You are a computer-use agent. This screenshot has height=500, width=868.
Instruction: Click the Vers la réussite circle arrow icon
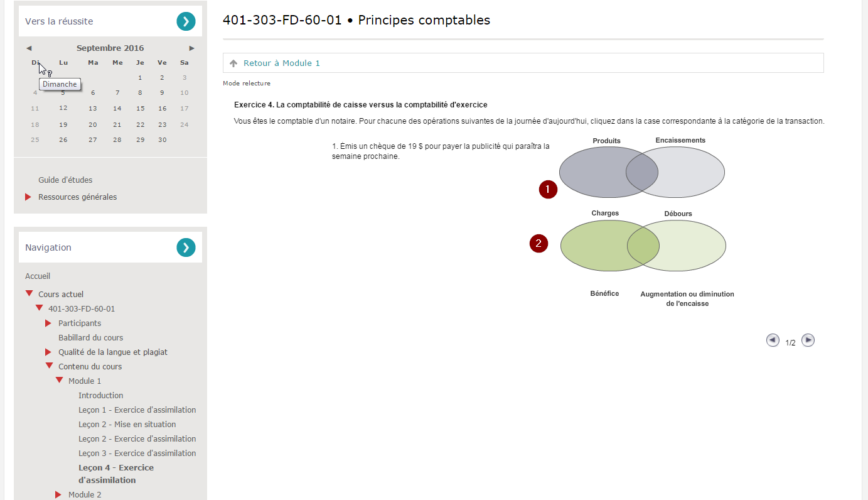[186, 21]
